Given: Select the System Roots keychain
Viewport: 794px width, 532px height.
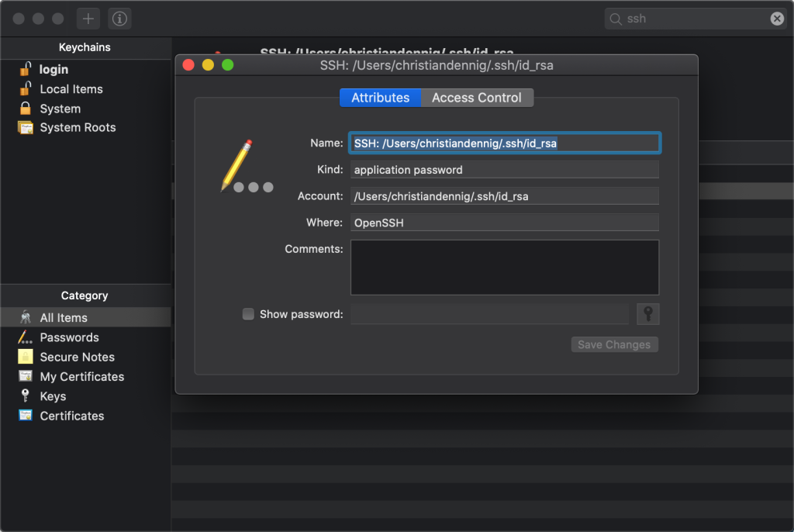Looking at the screenshot, I should (78, 127).
